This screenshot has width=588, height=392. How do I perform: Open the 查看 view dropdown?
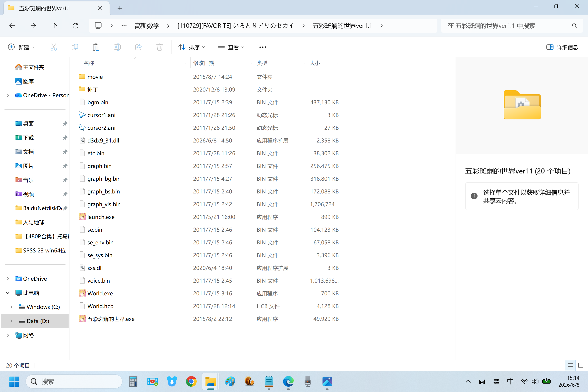231,47
